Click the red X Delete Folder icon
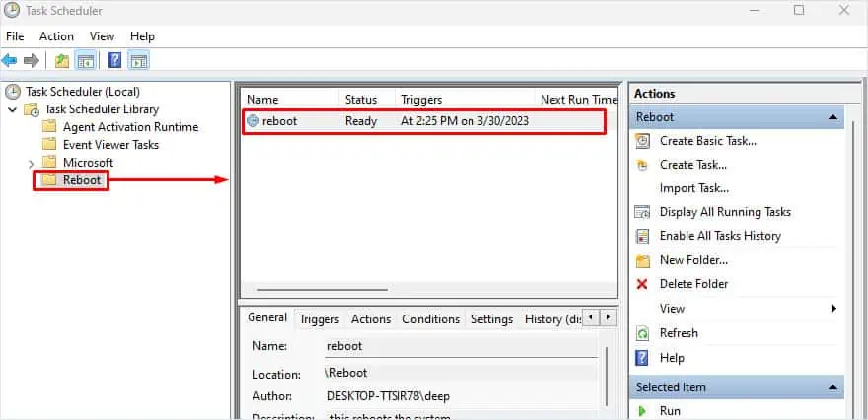Screen dimensions: 868x420 [642, 284]
